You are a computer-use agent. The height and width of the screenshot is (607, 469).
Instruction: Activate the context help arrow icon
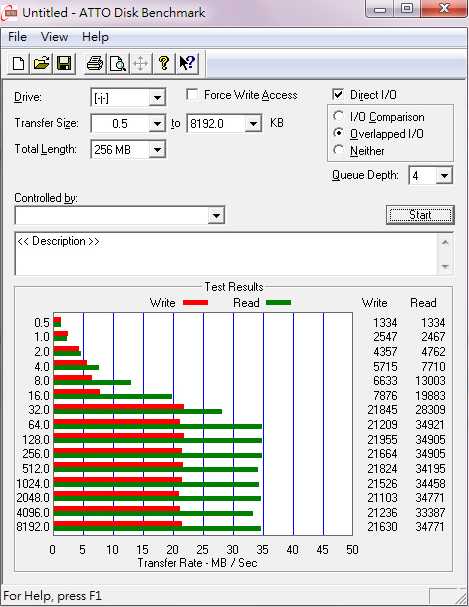187,63
